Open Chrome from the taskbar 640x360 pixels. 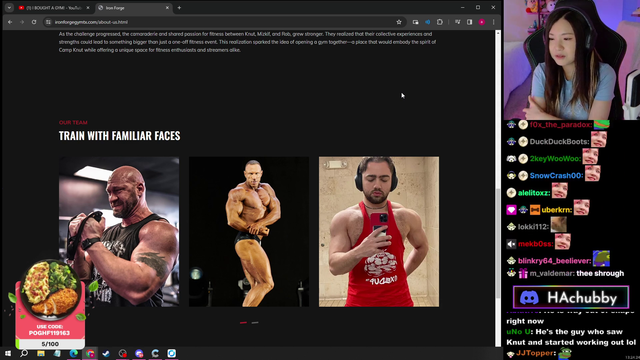tap(90, 353)
